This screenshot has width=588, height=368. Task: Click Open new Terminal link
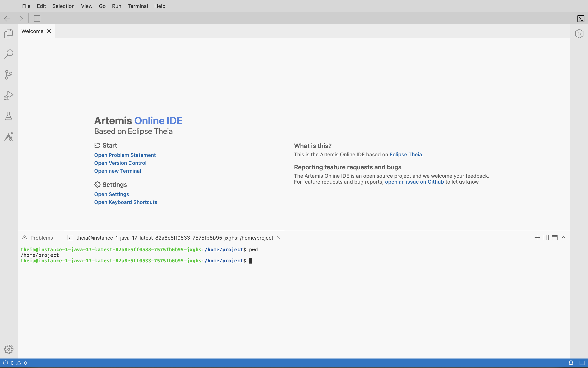coord(118,171)
